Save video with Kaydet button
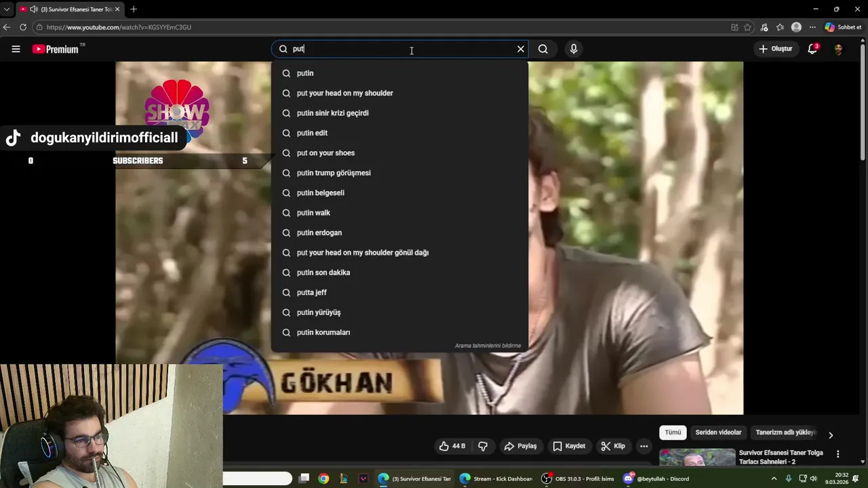Viewport: 868px width, 488px height. click(x=569, y=446)
